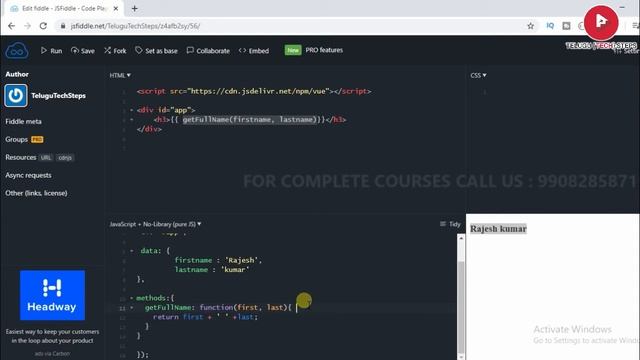The height and width of the screenshot is (360, 640).
Task: Save the fiddle
Action: point(83,51)
